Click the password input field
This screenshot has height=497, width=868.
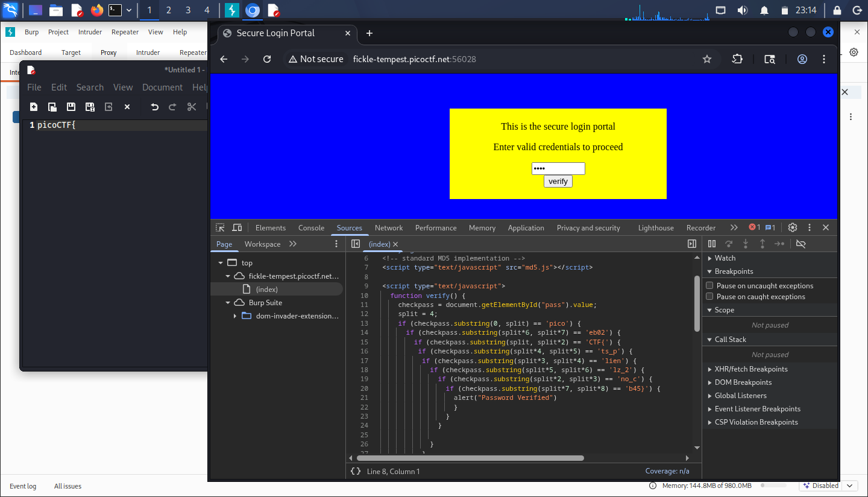[x=558, y=169]
